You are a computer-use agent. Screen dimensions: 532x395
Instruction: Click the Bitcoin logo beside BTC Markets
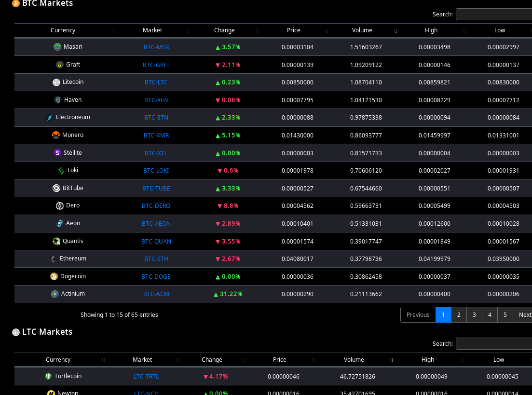click(15, 3)
